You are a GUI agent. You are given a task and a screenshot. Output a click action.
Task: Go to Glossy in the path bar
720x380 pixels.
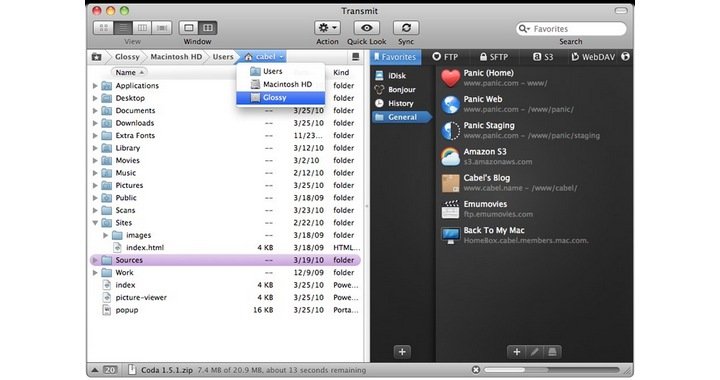tap(127, 57)
